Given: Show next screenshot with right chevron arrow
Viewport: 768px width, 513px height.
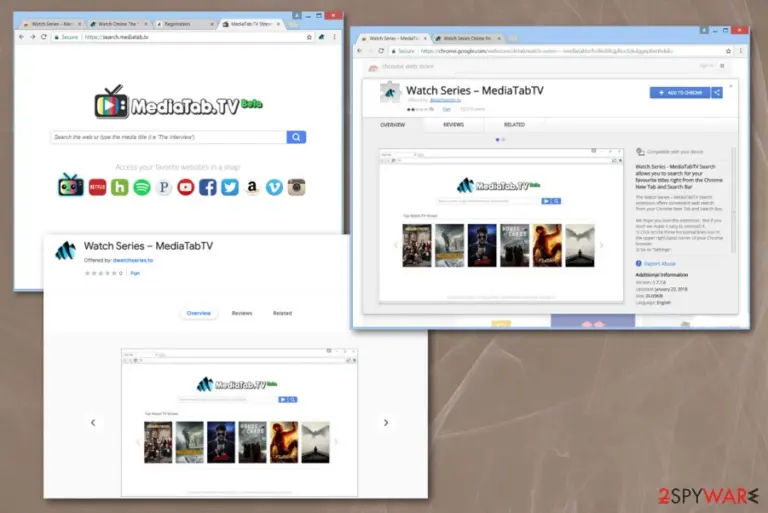Looking at the screenshot, I should click(386, 422).
